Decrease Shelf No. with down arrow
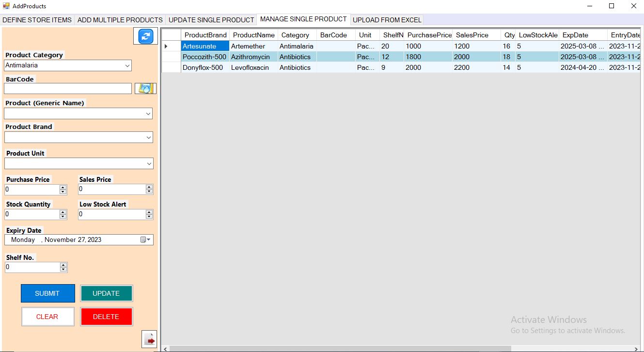644x352 pixels. pyautogui.click(x=63, y=270)
